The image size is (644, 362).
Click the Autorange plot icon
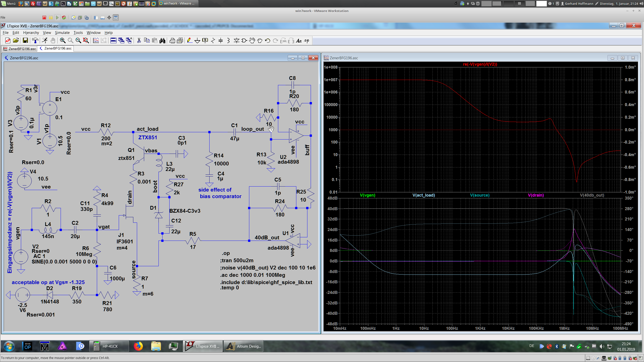click(96, 40)
